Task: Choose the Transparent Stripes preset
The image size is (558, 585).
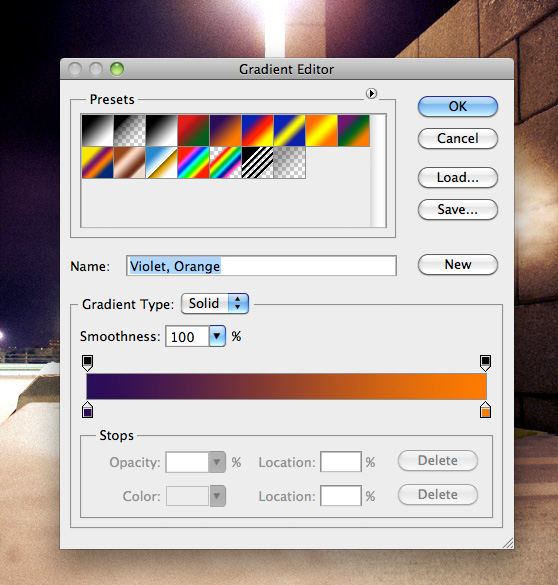Action: click(257, 162)
